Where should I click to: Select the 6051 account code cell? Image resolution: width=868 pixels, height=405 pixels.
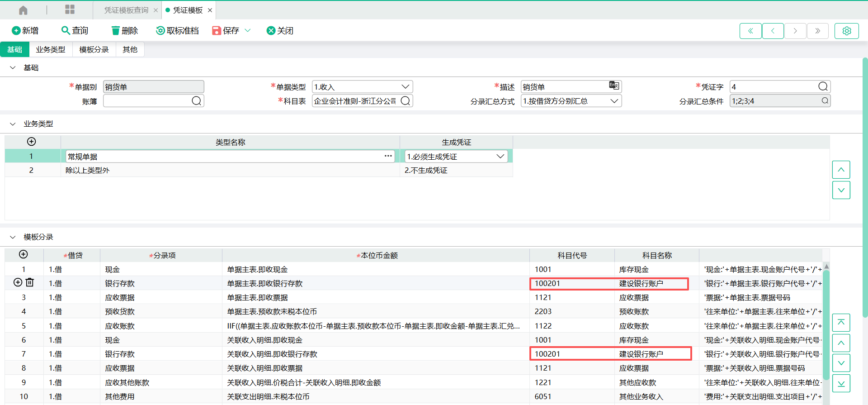point(572,396)
